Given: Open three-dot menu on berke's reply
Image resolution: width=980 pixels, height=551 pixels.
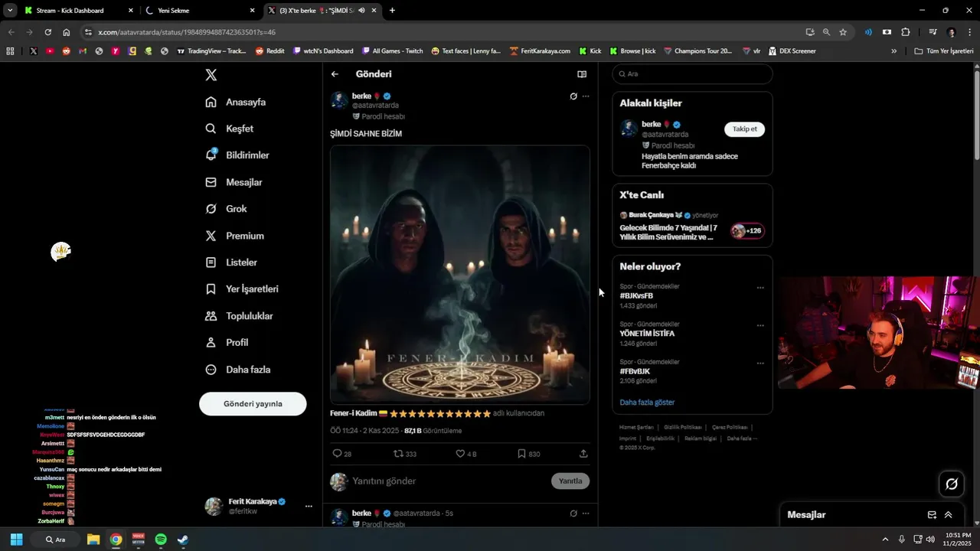Looking at the screenshot, I should pos(586,514).
